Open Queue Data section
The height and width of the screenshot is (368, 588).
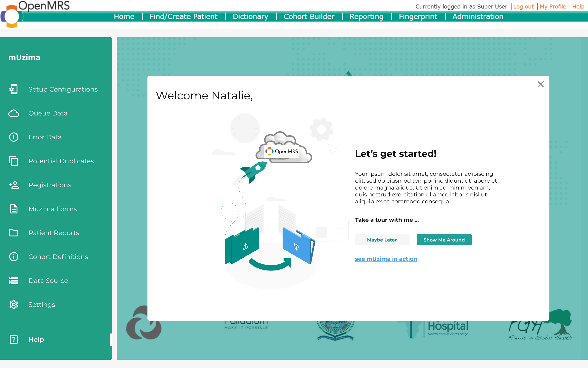56,113
